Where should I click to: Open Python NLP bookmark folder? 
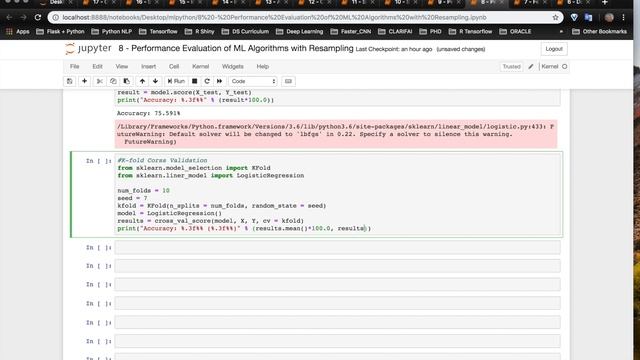click(x=111, y=31)
